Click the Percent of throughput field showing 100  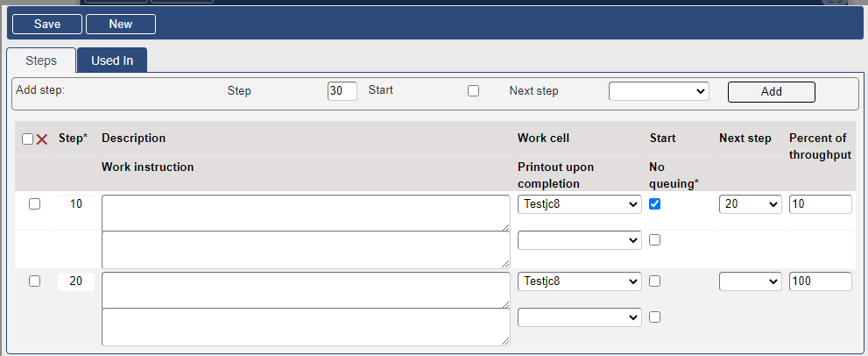pyautogui.click(x=821, y=281)
